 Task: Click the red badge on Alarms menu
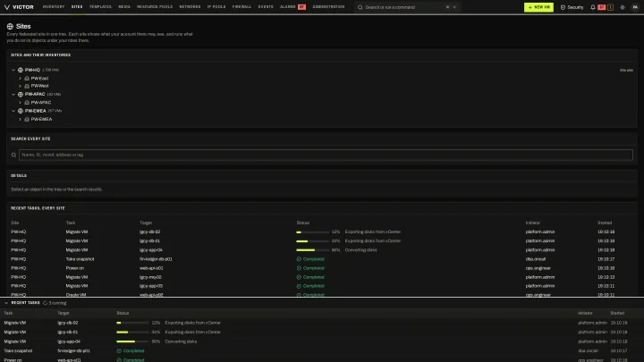point(302,7)
